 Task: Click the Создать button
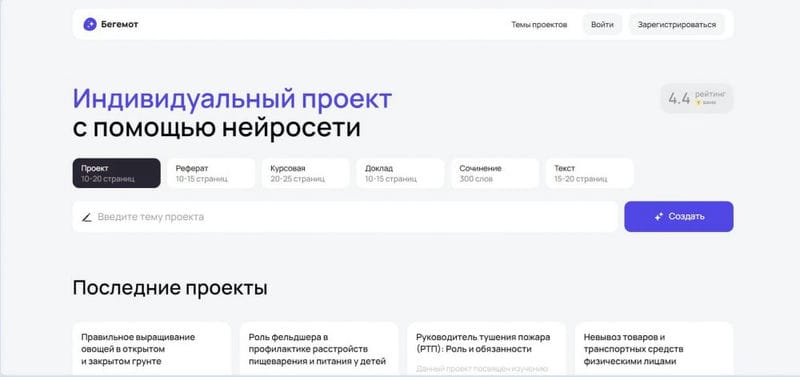(x=679, y=216)
